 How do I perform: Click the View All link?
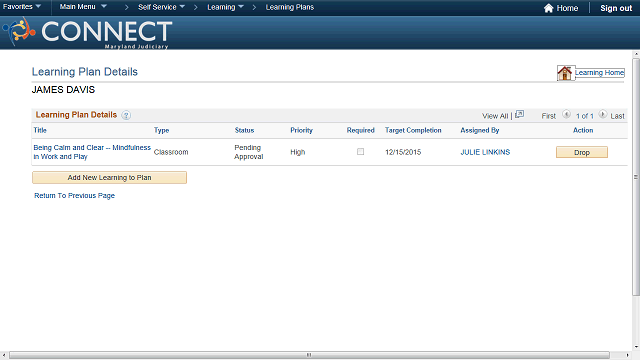[495, 116]
